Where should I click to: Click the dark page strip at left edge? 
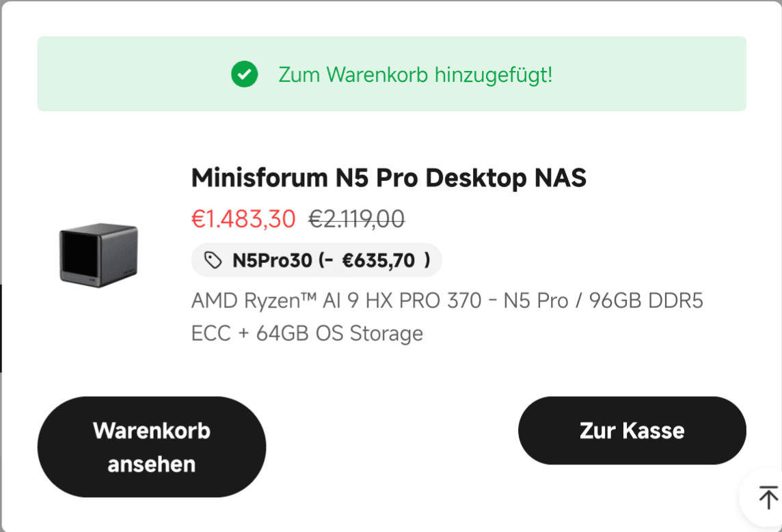1,328
